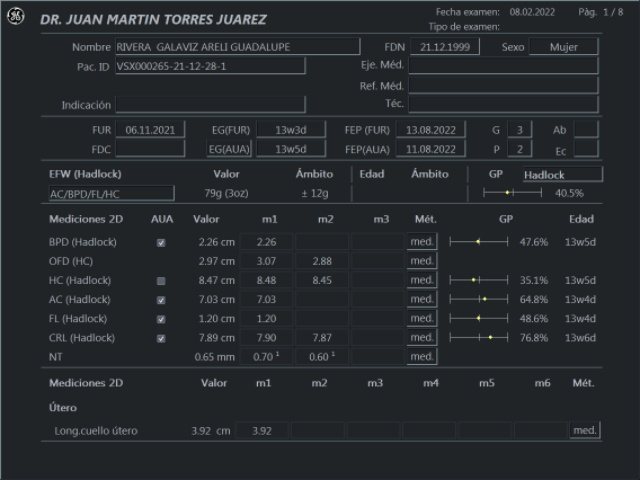Open the NT method 'med.' dropdown
Screen dimensions: 640x480
pos(421,357)
